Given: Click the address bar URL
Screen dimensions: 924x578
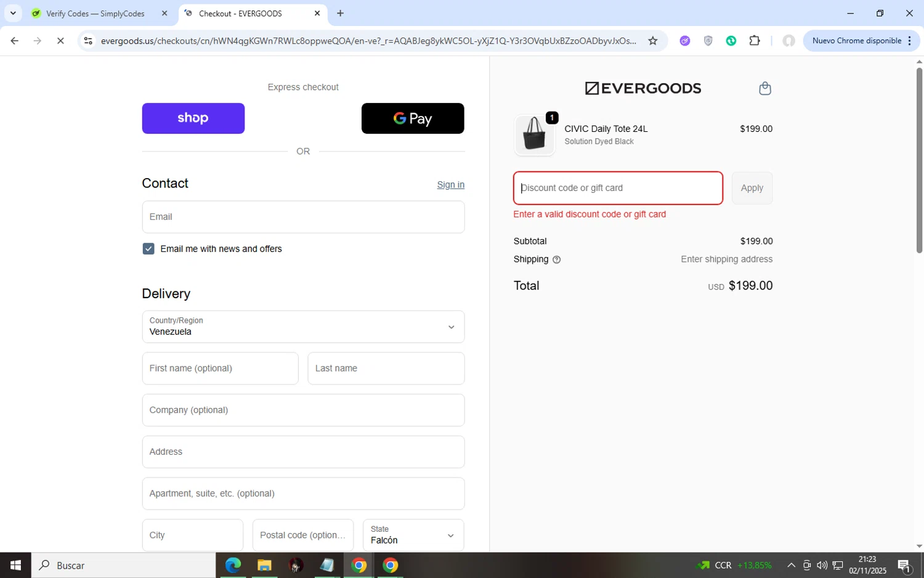Looking at the screenshot, I should [368, 41].
